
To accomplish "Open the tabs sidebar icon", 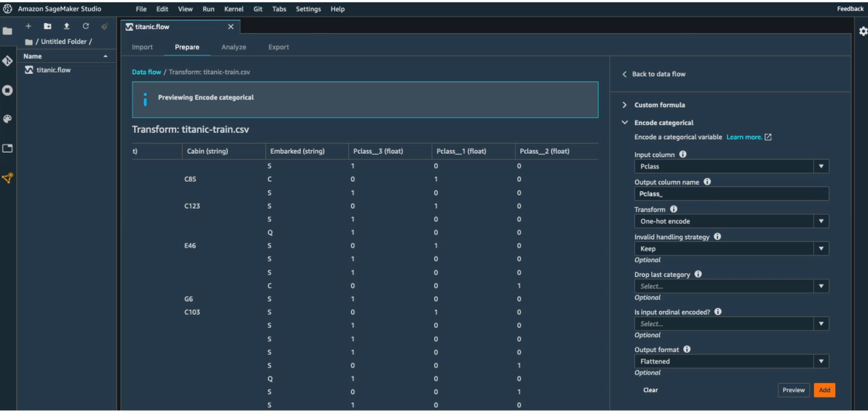I will click(7, 148).
